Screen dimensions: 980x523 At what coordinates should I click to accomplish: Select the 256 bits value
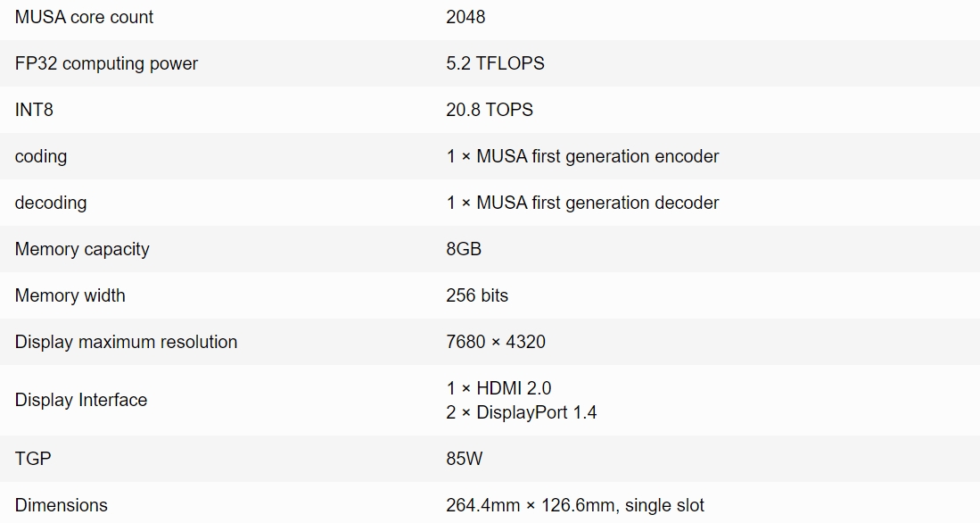[477, 295]
